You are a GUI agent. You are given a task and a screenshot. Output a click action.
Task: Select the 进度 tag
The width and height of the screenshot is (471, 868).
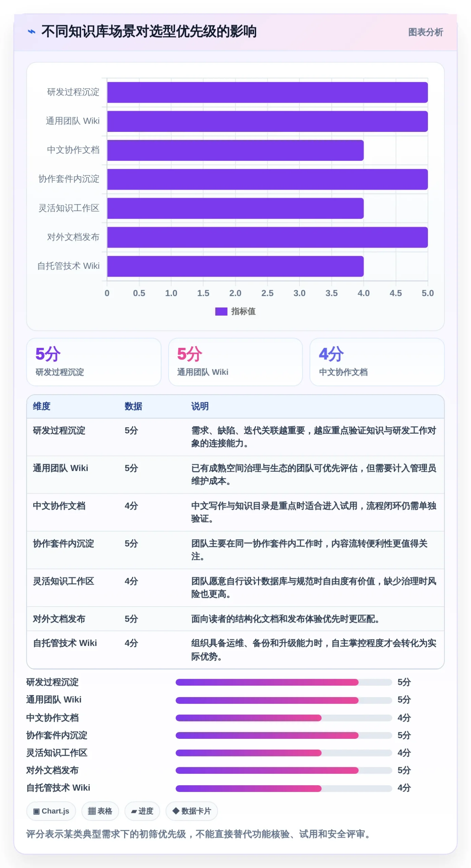tap(142, 811)
